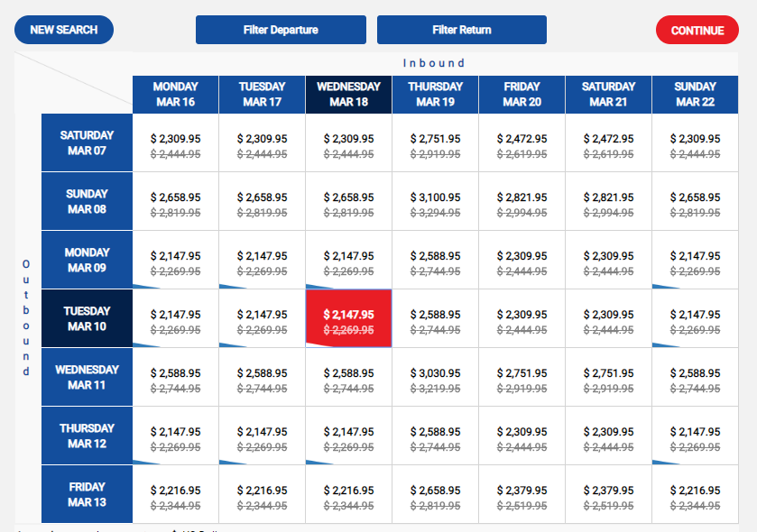Pick fare Tue Mar 10 returning Tue Mar 17
Image resolution: width=757 pixels, height=532 pixels.
pos(263,318)
